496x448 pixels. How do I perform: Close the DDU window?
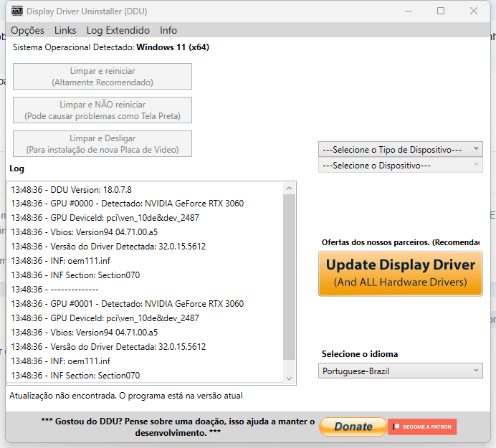coord(474,11)
